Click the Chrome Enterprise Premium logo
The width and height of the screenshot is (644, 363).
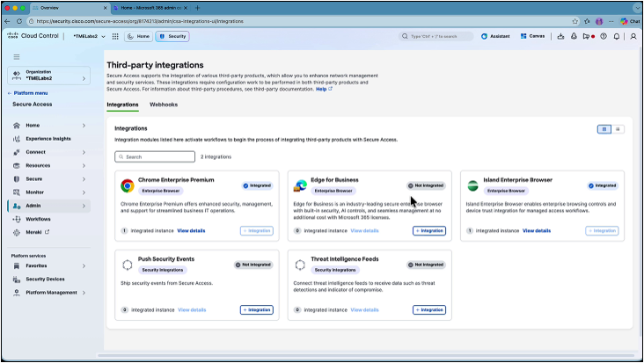pos(128,185)
